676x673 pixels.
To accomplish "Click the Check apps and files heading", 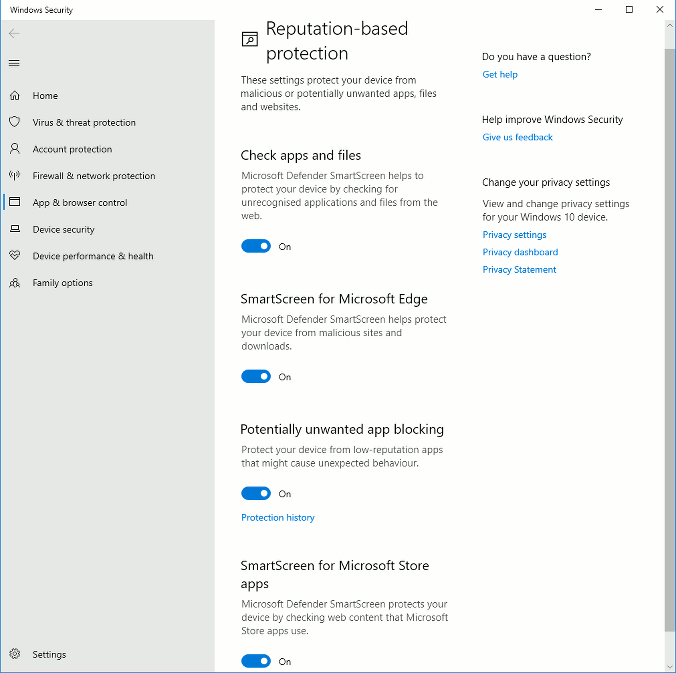I will tap(300, 155).
